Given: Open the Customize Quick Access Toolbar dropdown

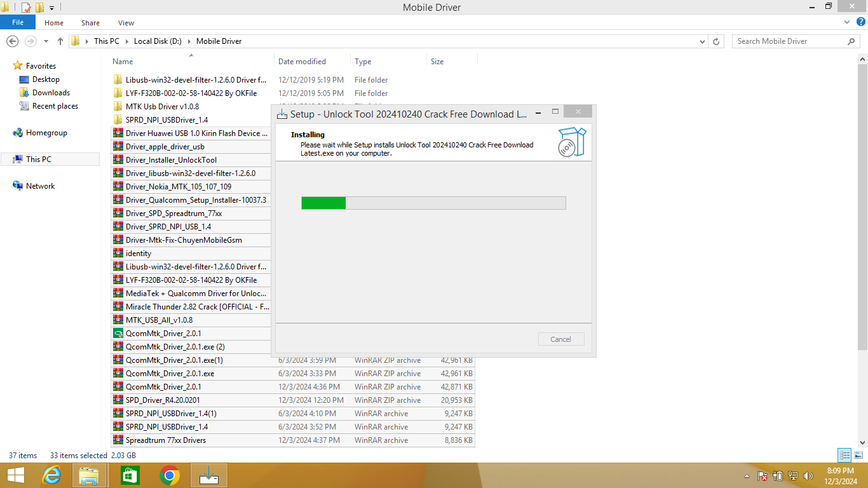Looking at the screenshot, I should pos(52,8).
